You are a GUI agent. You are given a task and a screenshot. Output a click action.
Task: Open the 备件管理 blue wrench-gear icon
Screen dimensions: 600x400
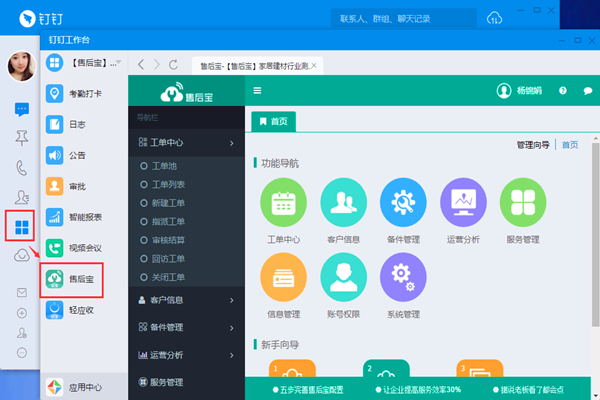(403, 202)
